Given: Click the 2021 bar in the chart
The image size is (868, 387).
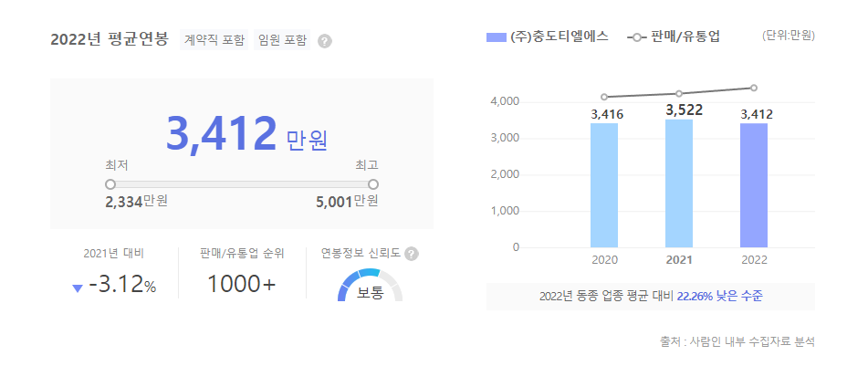Looking at the screenshot, I should pos(679,183).
